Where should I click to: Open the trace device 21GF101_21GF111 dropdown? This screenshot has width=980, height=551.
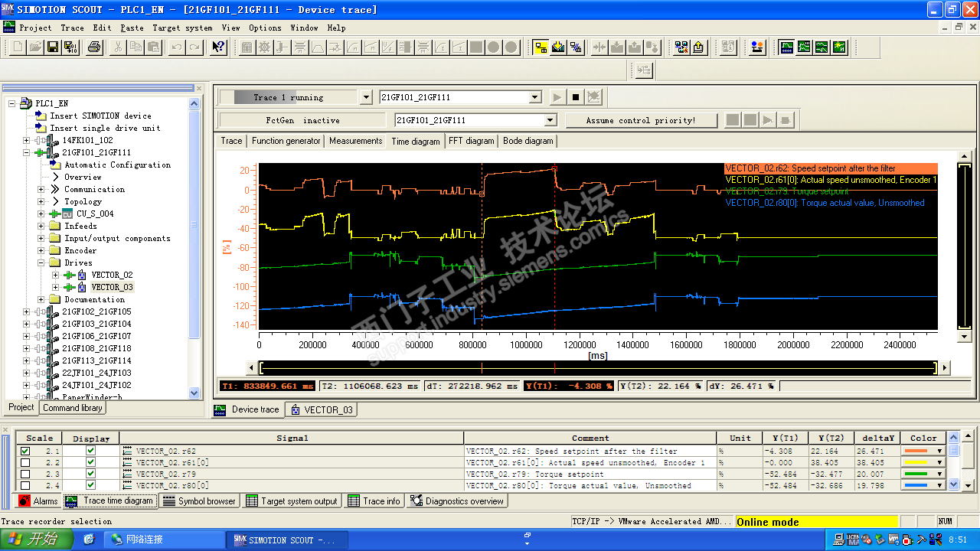click(x=536, y=97)
